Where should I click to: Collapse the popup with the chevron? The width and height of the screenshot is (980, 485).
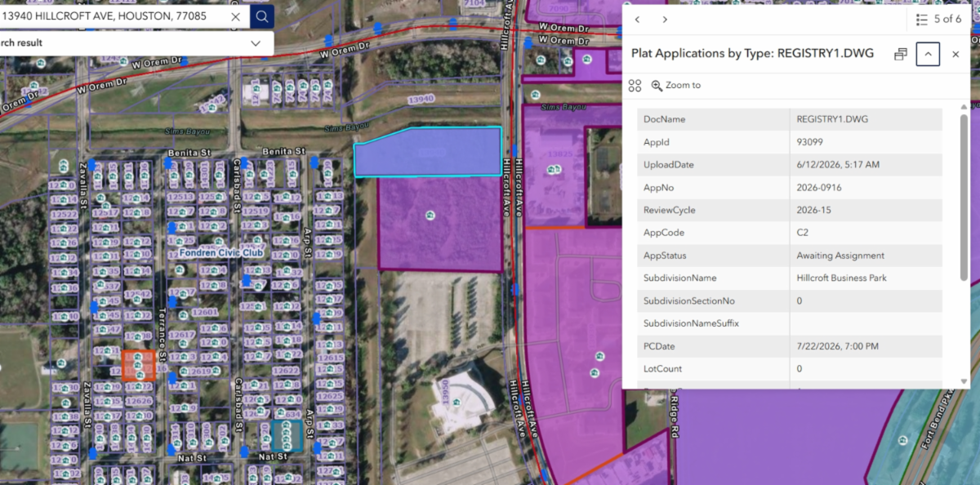pos(928,55)
